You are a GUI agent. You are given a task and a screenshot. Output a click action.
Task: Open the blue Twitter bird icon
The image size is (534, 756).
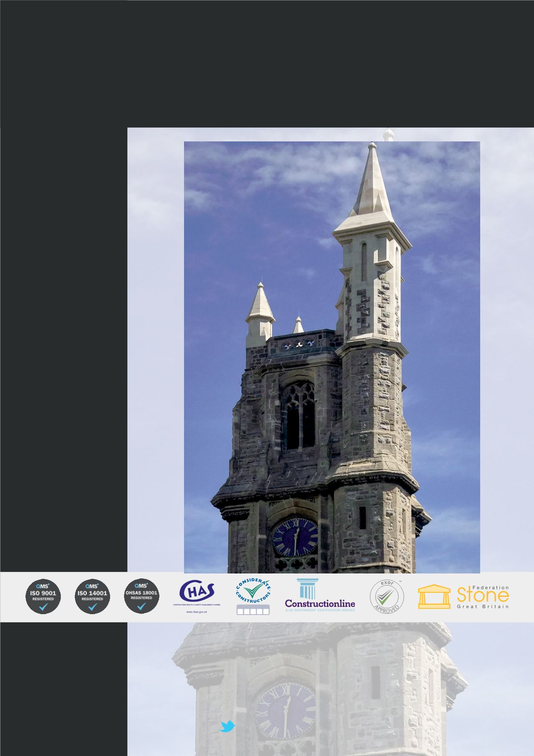pos(227,726)
